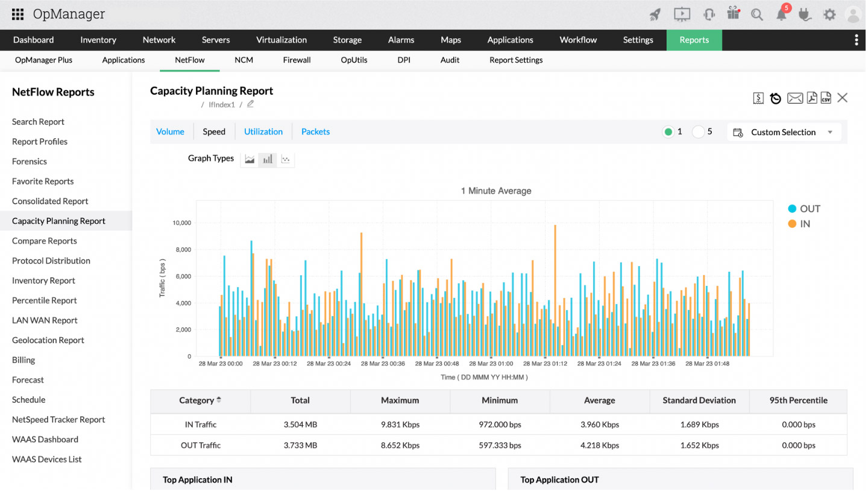Select the 1 minute average radio

click(x=668, y=132)
